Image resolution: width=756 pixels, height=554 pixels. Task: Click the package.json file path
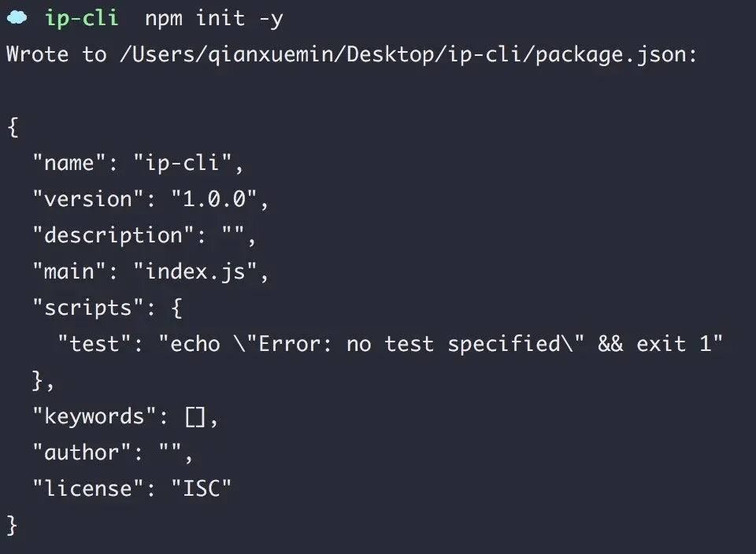pos(402,54)
